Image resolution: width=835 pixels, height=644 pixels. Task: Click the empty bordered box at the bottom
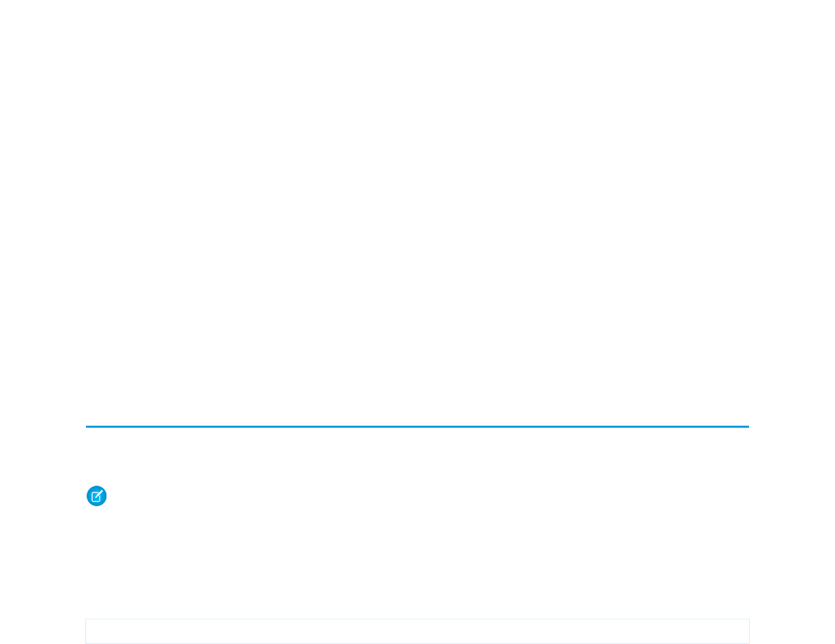click(417, 631)
